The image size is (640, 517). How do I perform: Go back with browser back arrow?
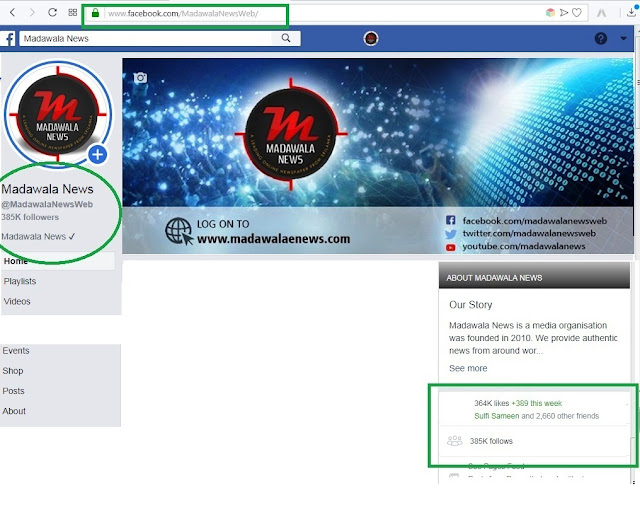click(x=12, y=13)
